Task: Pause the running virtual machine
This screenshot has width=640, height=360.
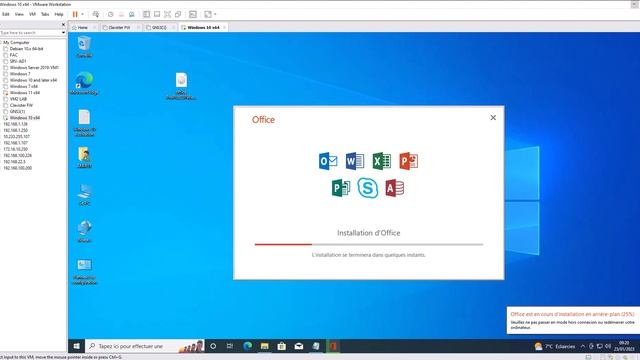Action: (75, 14)
